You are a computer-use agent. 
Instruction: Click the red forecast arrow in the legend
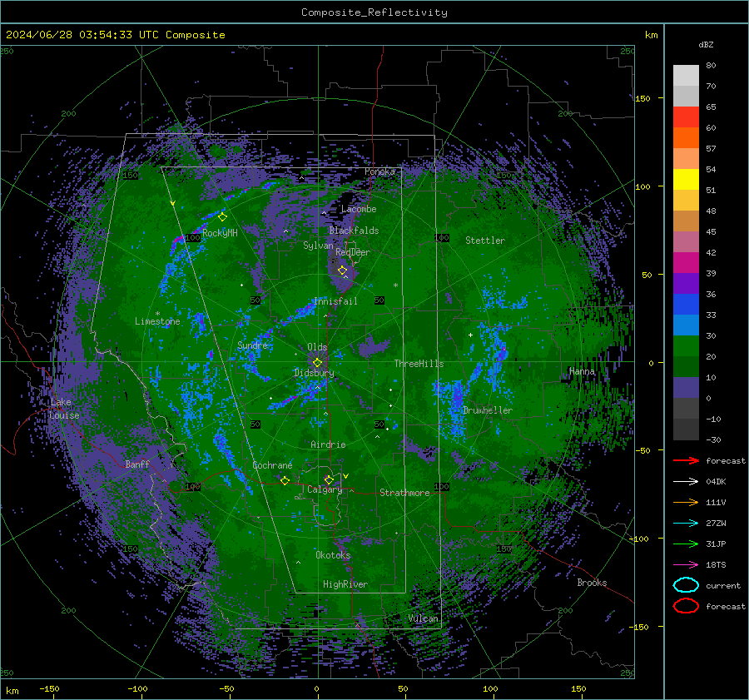click(x=686, y=460)
